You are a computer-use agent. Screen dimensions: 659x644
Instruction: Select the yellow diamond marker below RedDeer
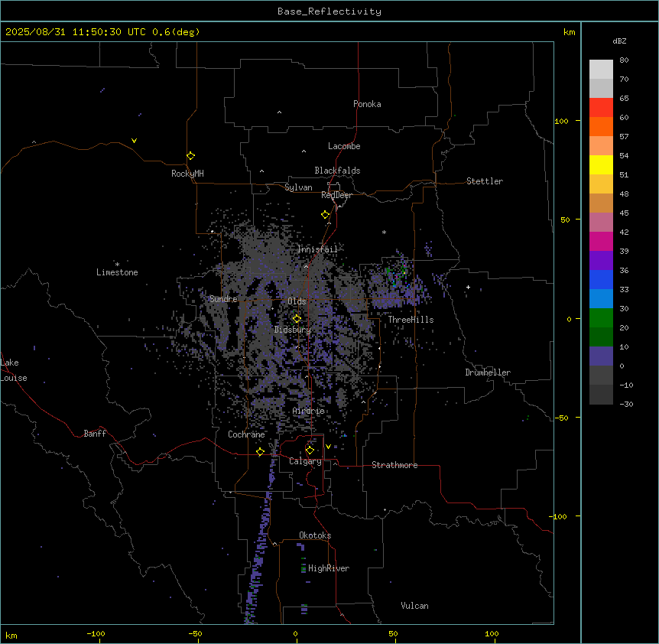pos(325,215)
